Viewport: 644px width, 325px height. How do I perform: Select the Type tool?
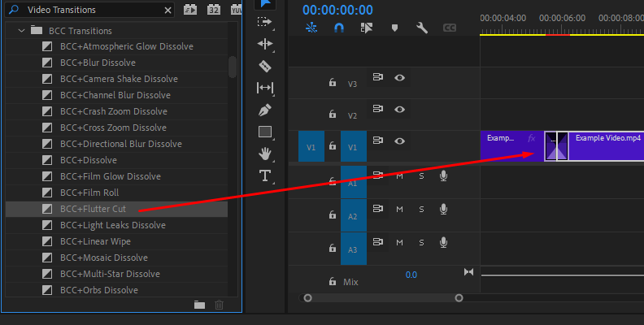pos(265,175)
